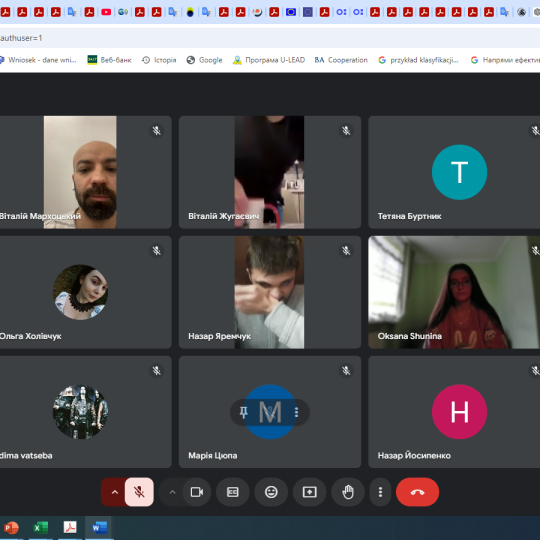Open PowerPoint from the taskbar
Image resolution: width=540 pixels, height=540 pixels.
click(11, 528)
